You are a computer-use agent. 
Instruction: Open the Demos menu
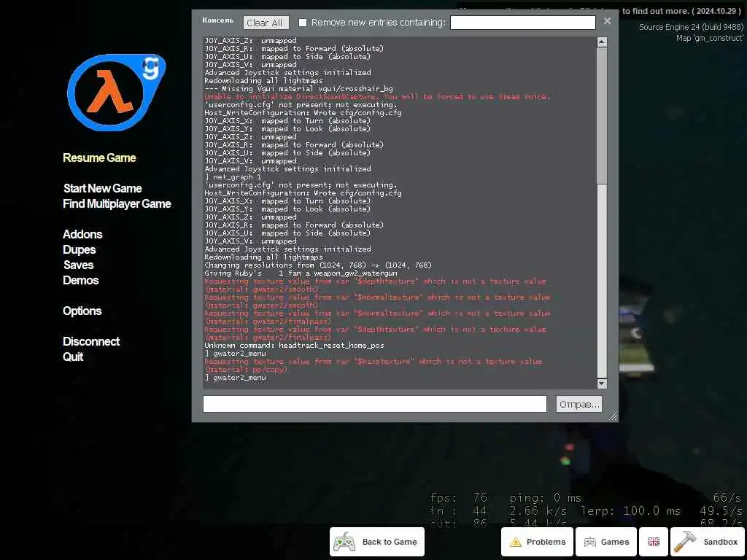(80, 280)
